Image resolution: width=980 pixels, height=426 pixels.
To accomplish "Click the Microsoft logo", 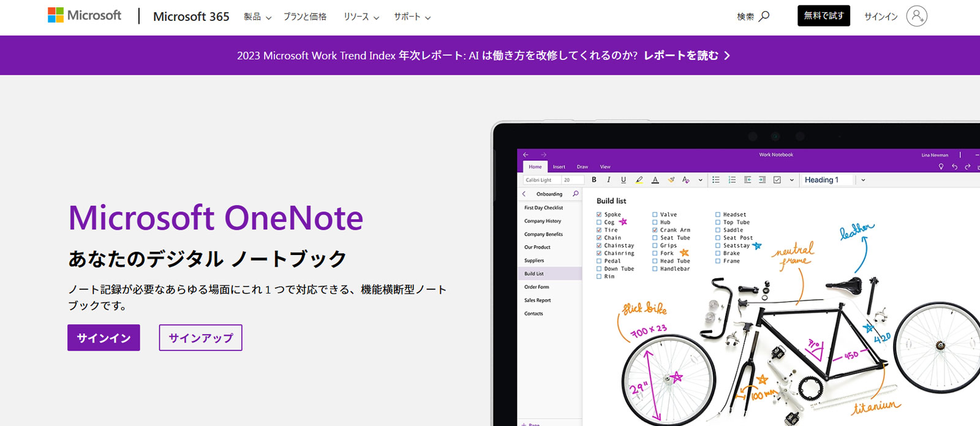I will 85,16.
